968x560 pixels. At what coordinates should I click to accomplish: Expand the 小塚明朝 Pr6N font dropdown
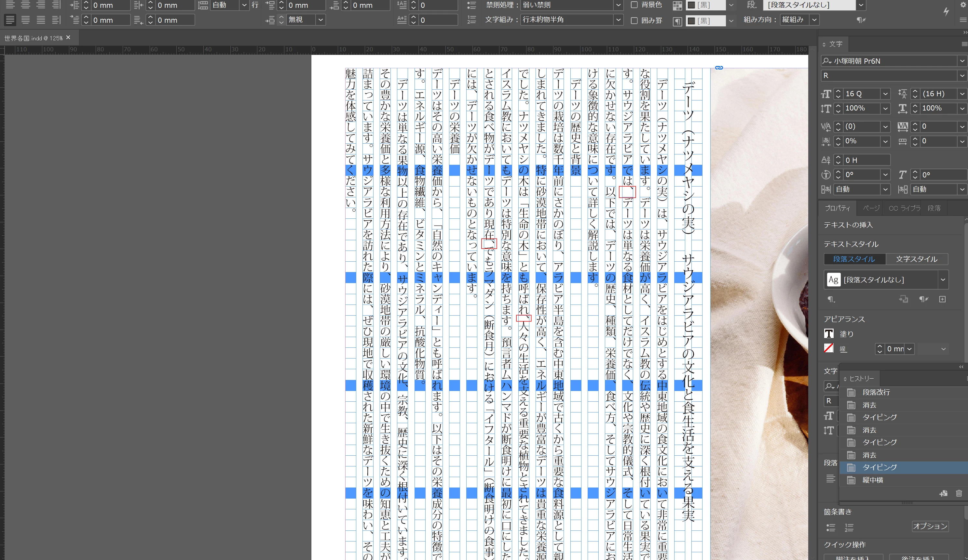click(x=961, y=61)
